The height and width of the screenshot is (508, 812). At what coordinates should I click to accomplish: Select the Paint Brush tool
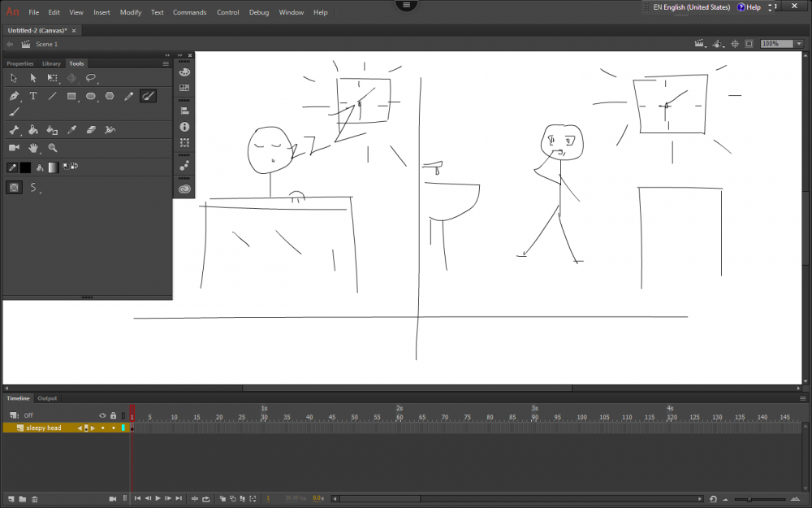148,96
